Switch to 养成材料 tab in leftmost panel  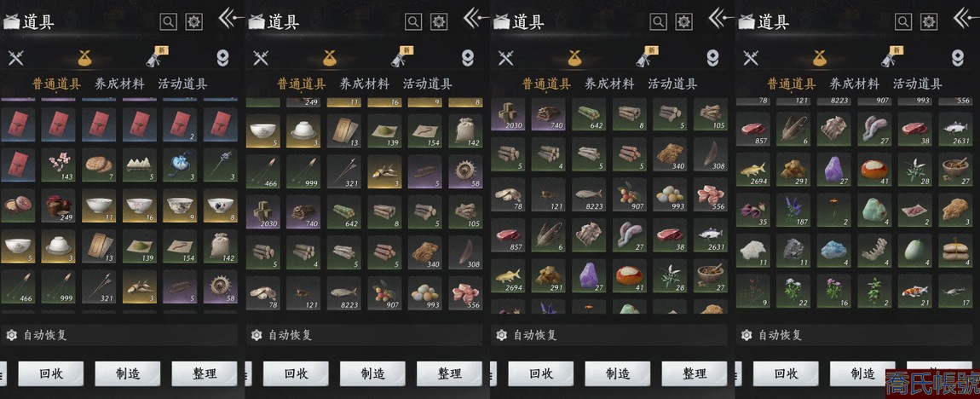click(x=119, y=84)
